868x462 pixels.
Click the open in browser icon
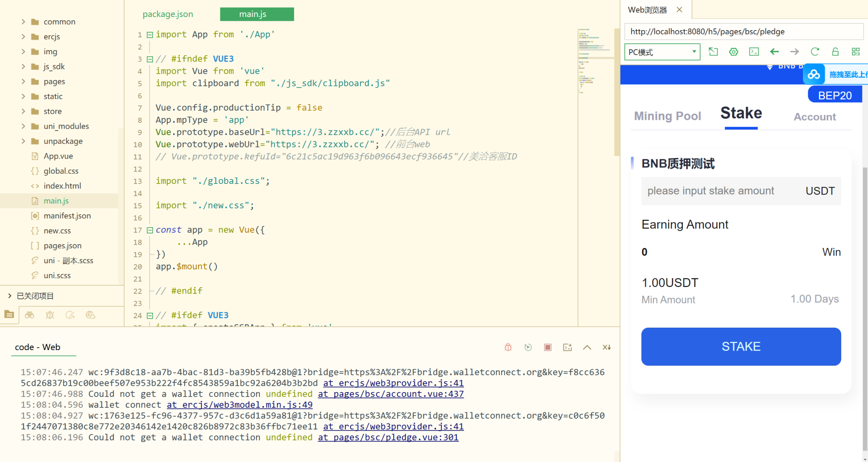[x=713, y=52]
